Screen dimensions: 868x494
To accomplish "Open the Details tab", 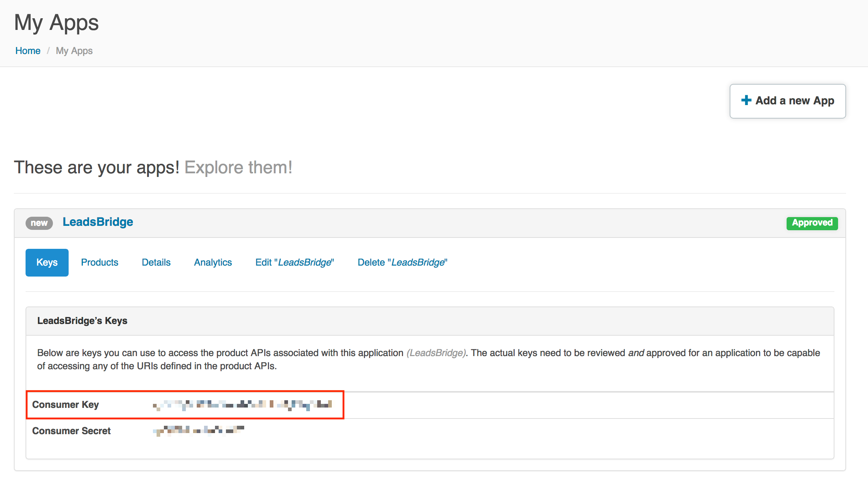I will [156, 262].
